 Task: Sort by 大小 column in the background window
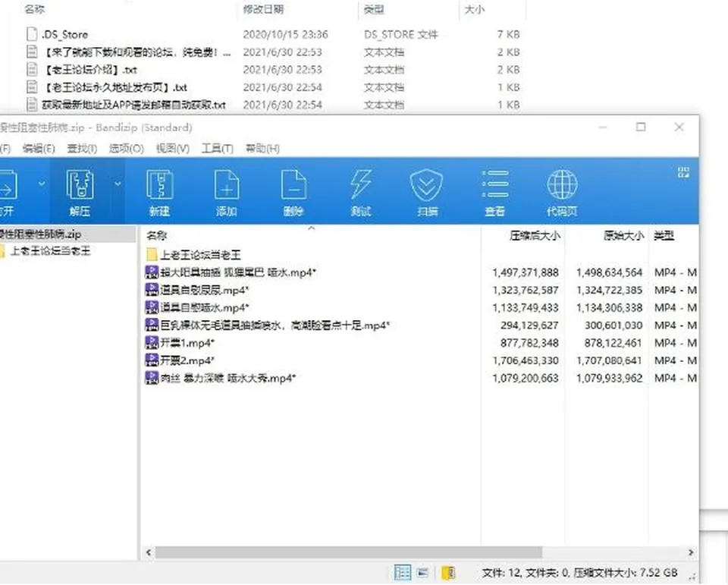[x=475, y=9]
